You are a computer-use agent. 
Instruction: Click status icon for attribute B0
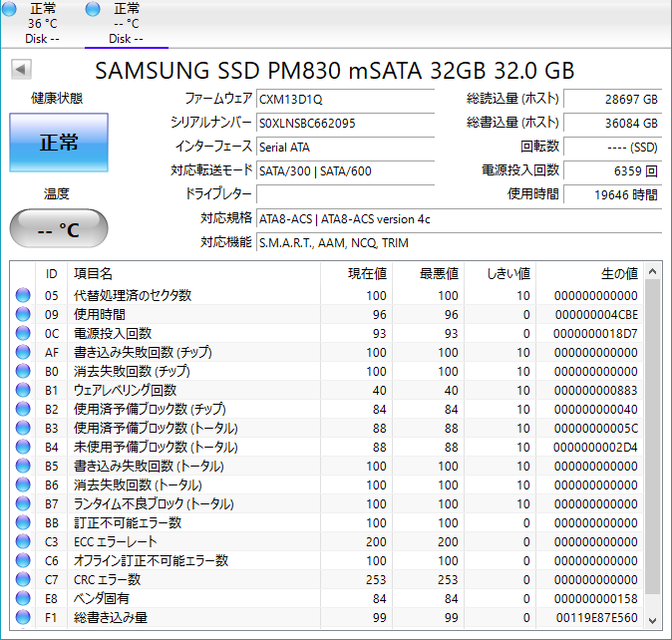click(x=23, y=372)
